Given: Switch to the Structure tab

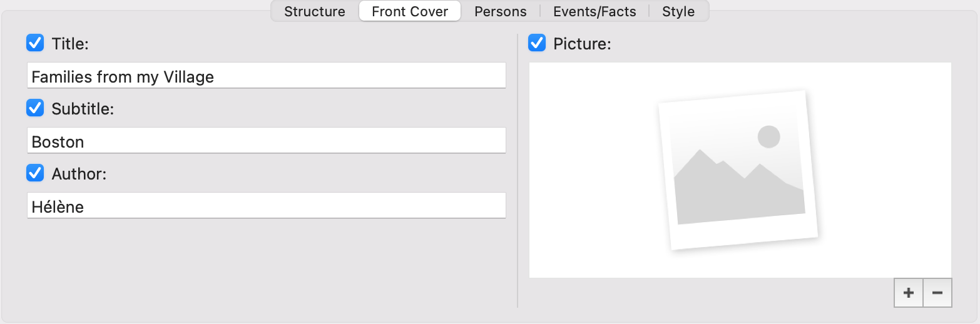Looking at the screenshot, I should click(x=315, y=11).
